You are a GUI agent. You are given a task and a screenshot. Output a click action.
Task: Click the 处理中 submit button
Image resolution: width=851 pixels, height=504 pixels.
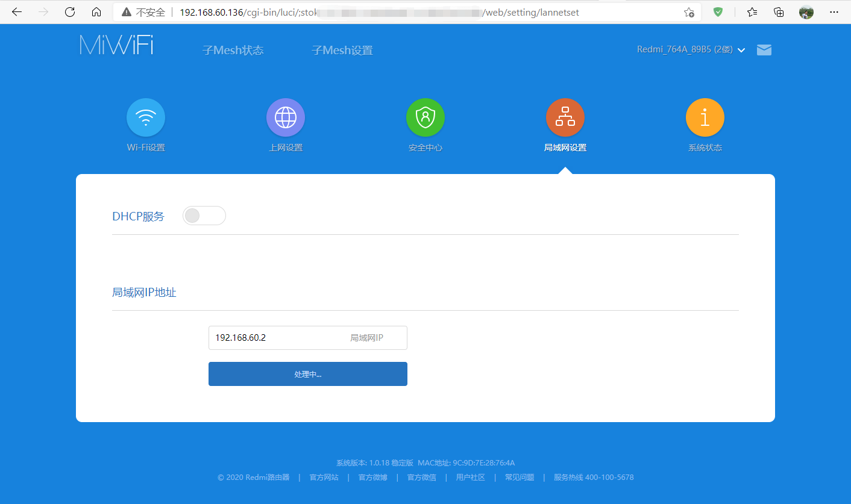pos(307,373)
